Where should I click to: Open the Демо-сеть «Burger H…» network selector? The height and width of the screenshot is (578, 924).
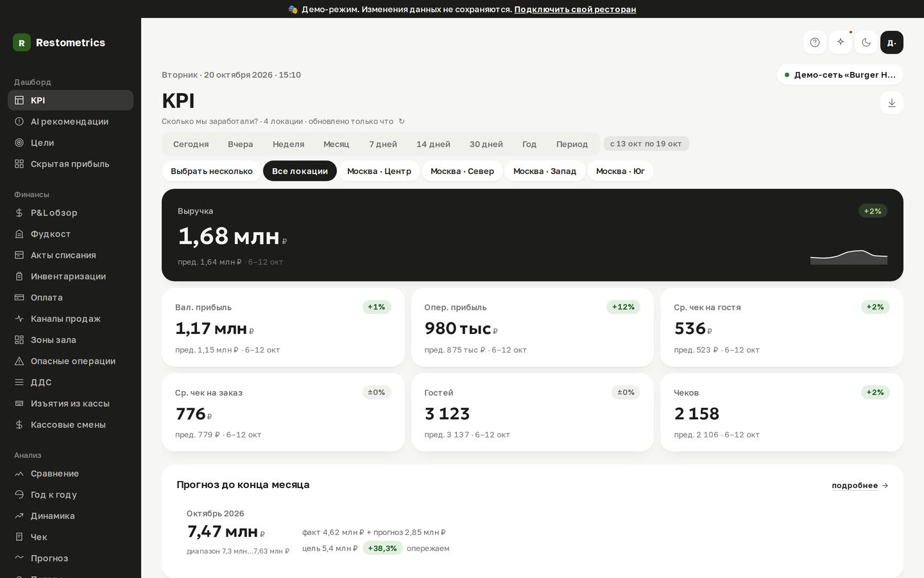(840, 74)
